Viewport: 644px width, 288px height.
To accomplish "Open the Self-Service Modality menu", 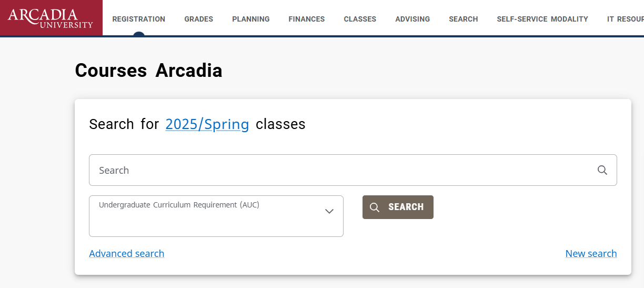I will click(x=542, y=19).
